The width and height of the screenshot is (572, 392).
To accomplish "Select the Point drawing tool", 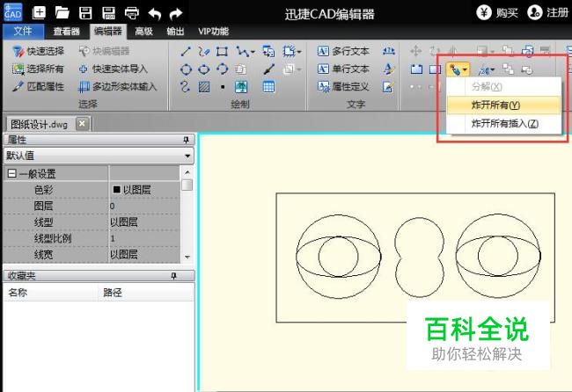I will (223, 87).
